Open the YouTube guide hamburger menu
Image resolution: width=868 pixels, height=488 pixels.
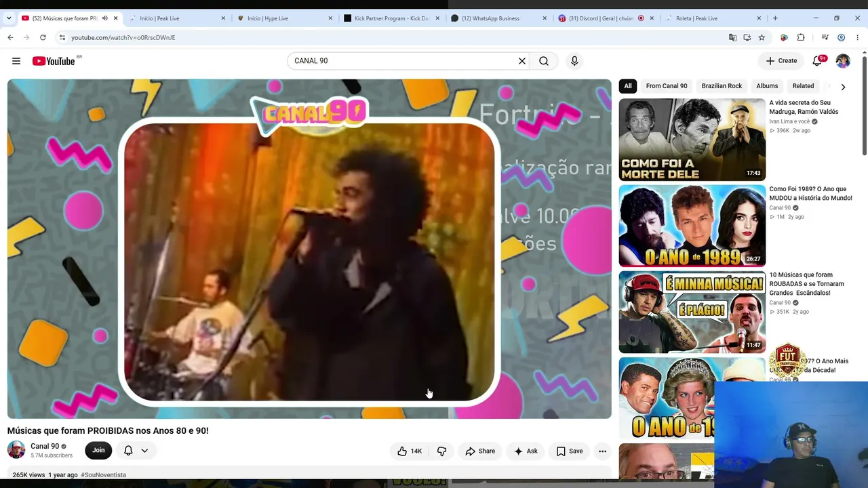16,61
